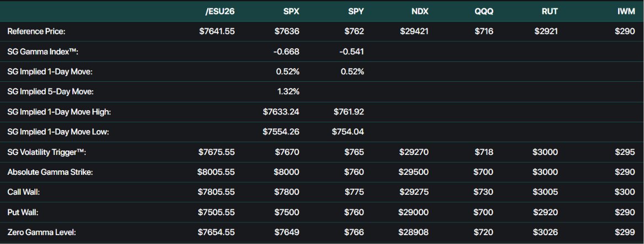Click NDX call wall $29275

(414, 192)
